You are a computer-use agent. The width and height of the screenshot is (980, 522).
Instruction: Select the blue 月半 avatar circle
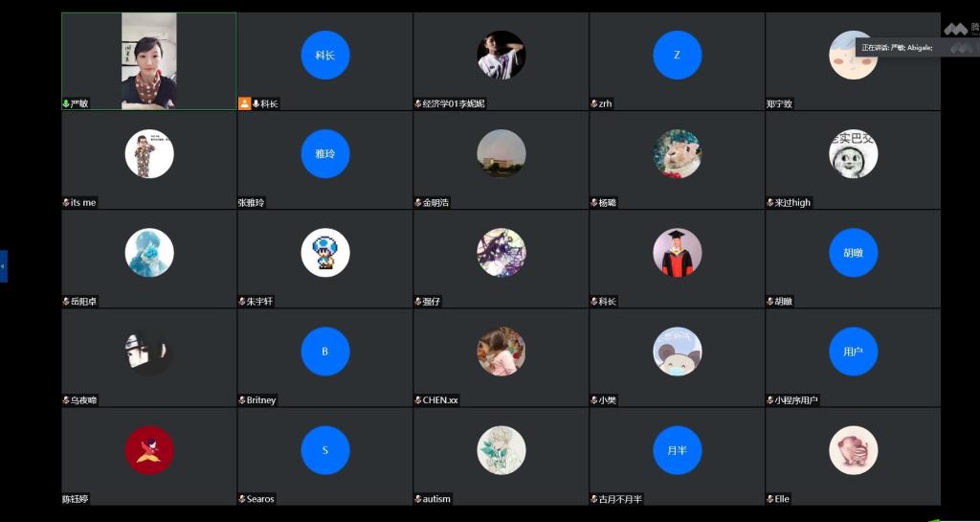[x=677, y=450]
